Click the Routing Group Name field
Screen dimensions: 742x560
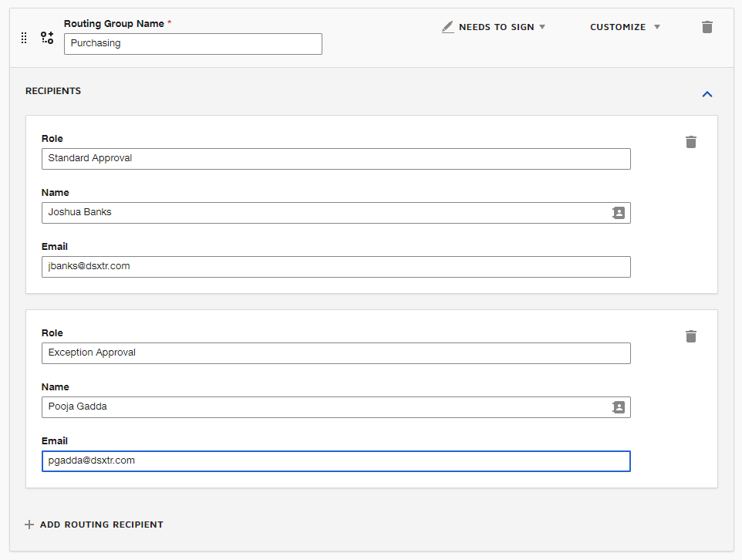coord(193,44)
